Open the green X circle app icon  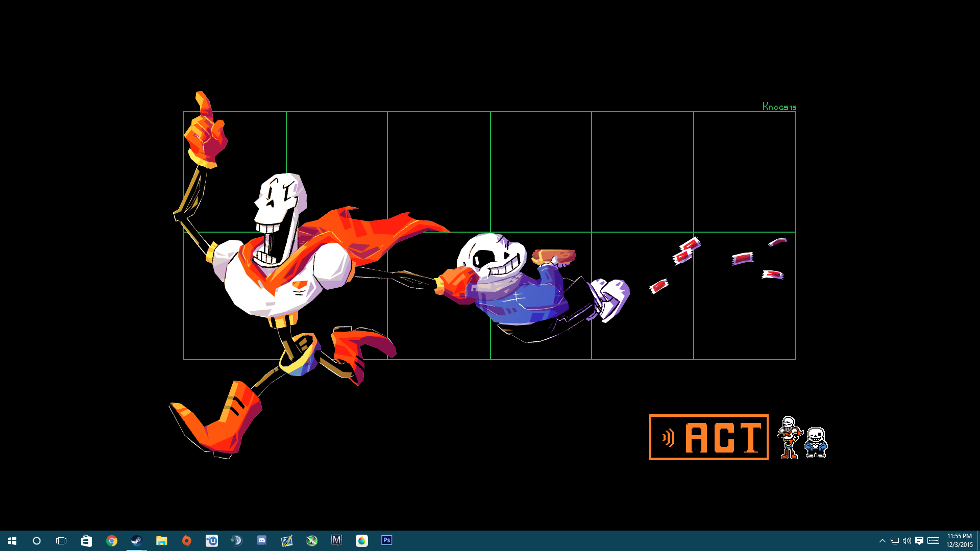point(311,541)
